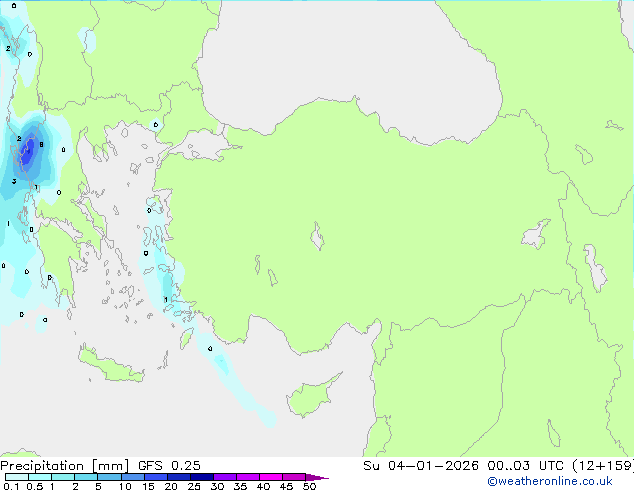This screenshot has width=634, height=490.
Task: Click the 'Su 04-01-2026' date text
Action: pos(421,466)
